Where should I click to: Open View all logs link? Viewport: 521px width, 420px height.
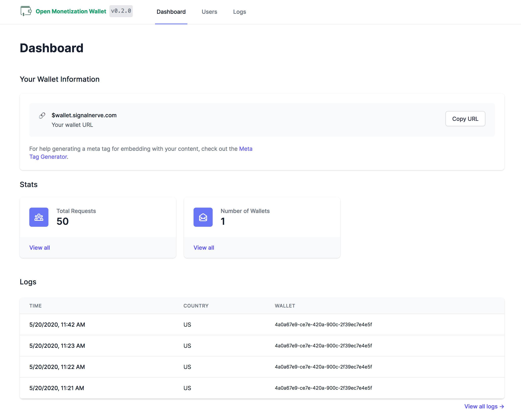point(484,406)
